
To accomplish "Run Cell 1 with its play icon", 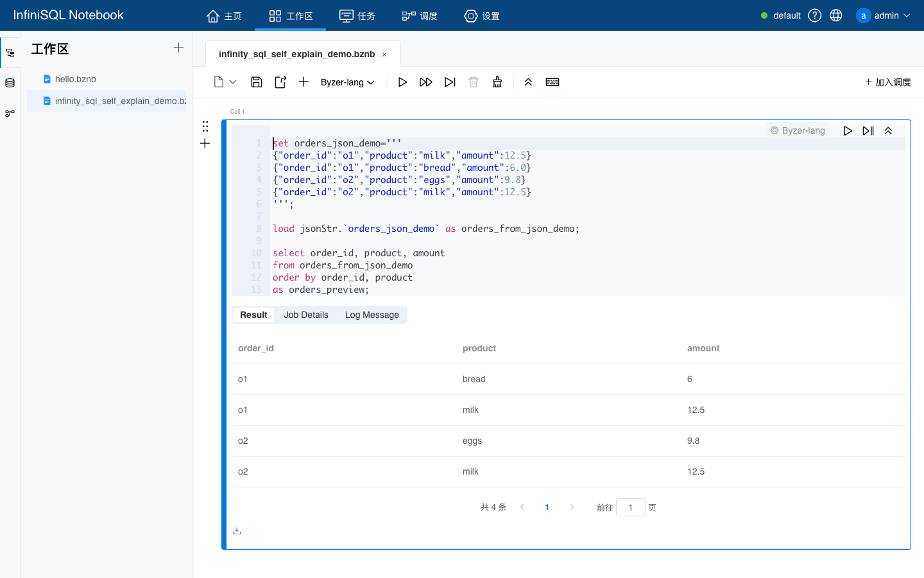I will 848,130.
